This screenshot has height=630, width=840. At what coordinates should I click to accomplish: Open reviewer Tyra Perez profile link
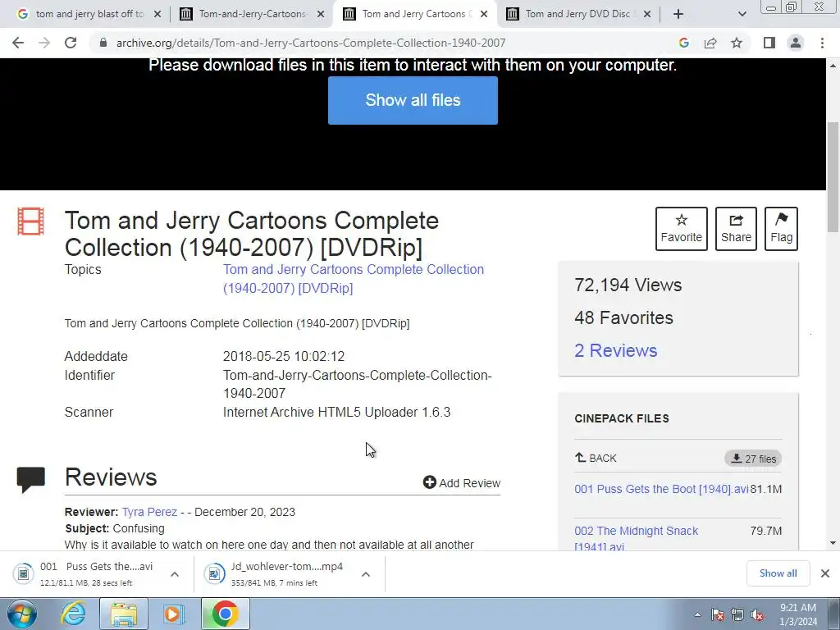coord(149,512)
